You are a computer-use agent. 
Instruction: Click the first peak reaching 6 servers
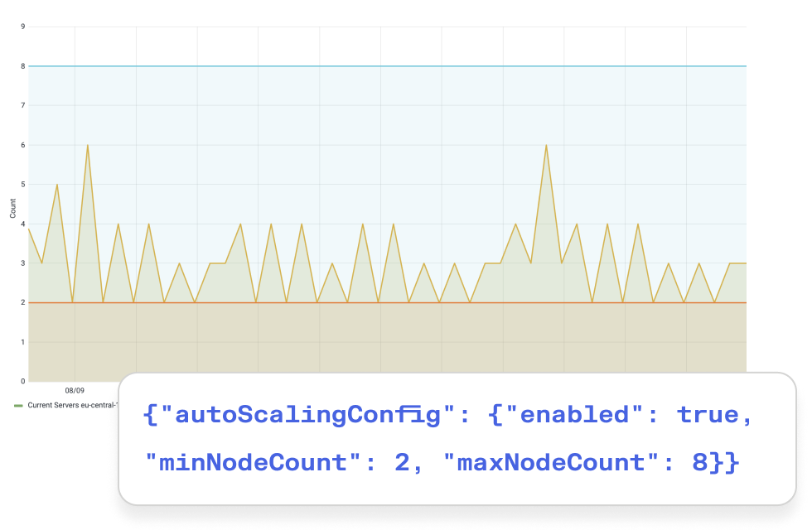(x=87, y=146)
